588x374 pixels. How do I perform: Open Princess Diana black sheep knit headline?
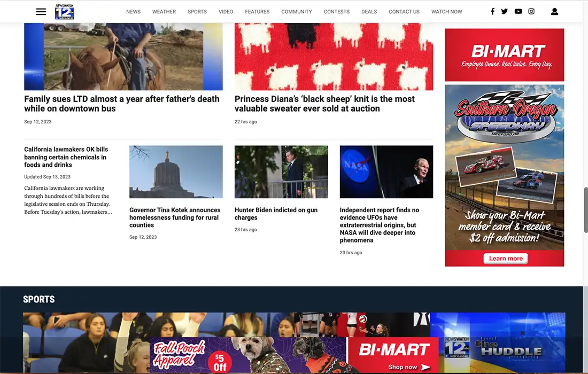tap(325, 104)
